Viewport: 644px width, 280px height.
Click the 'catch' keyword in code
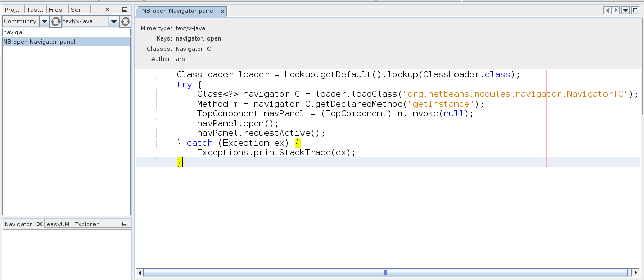tap(199, 143)
